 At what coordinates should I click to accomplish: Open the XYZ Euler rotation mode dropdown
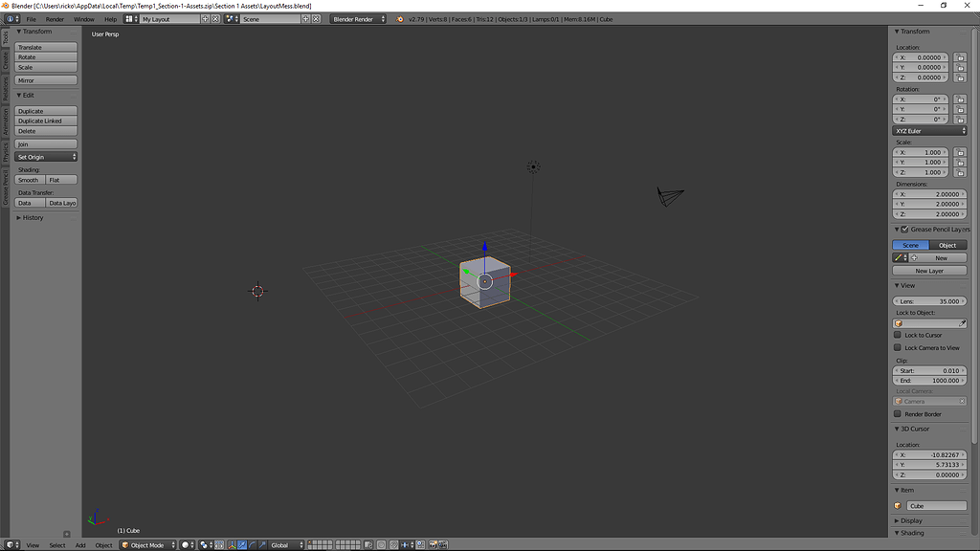(x=931, y=130)
